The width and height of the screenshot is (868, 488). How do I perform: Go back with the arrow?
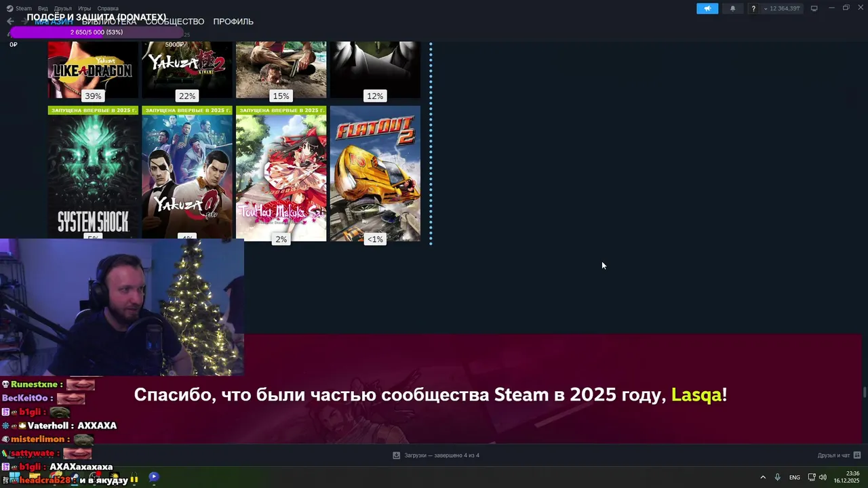coord(9,21)
